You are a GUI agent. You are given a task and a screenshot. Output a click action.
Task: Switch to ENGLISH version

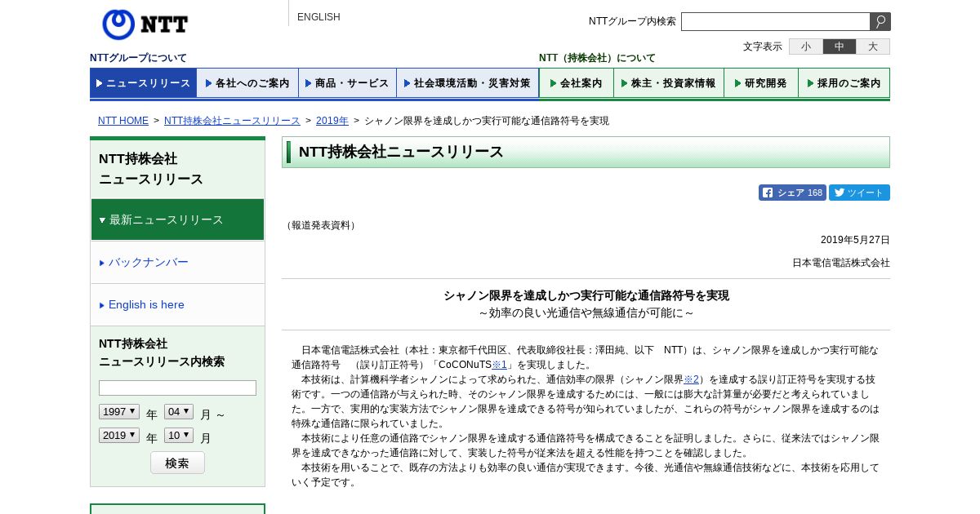(x=318, y=17)
